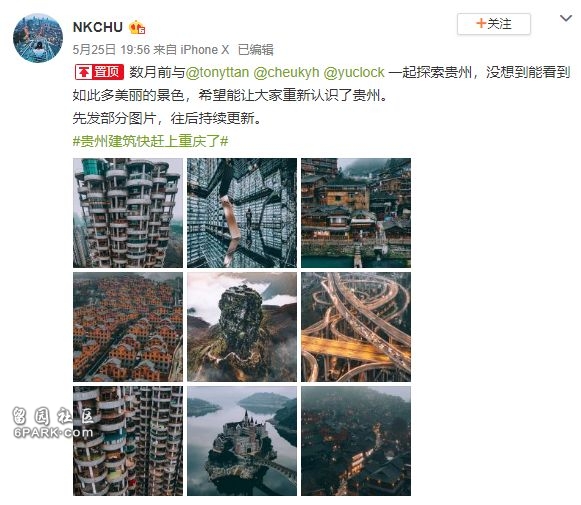Expand the post options chevron
Image resolution: width=581 pixels, height=505 pixels.
pos(565,18)
